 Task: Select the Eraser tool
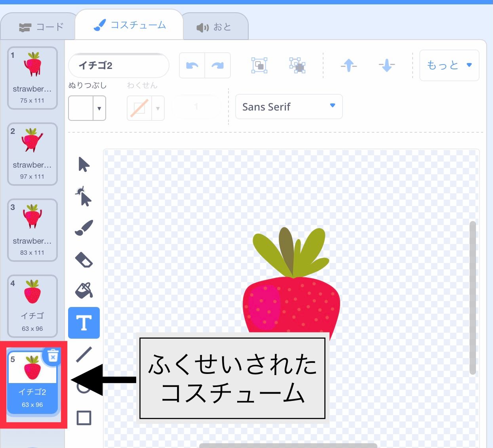point(84,259)
